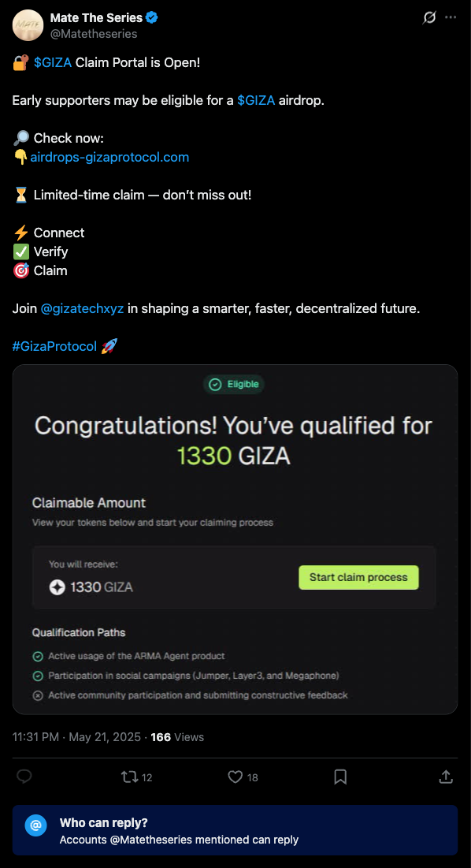This screenshot has height=868, width=471.
Task: Click the ARMA Agent usage checkmark
Action: click(x=38, y=657)
